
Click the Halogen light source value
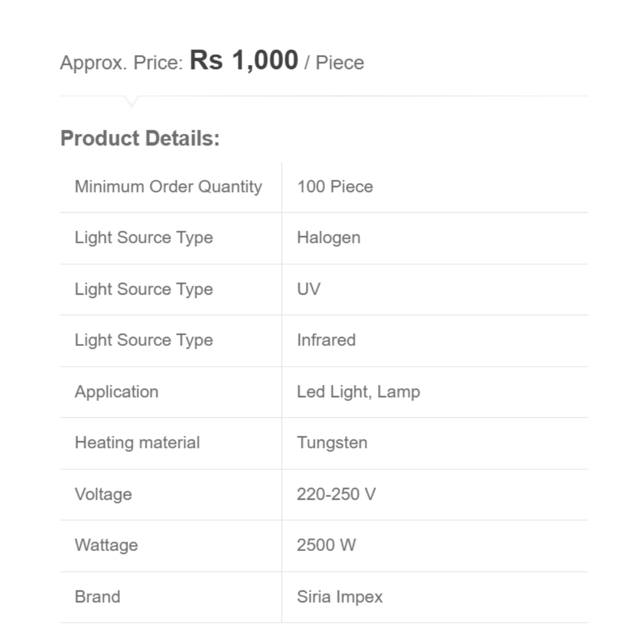point(329,238)
